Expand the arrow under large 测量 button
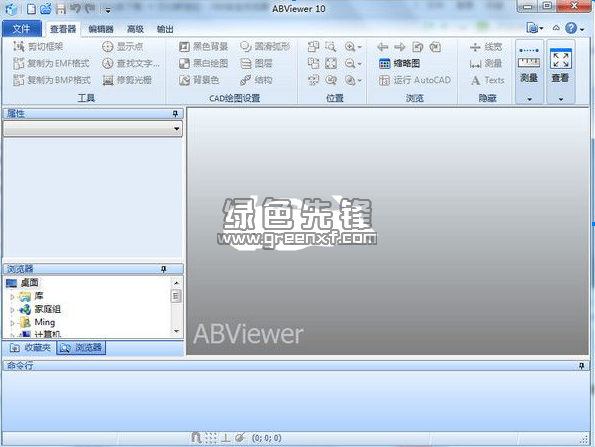Image resolution: width=595 pixels, height=447 pixels. [529, 99]
